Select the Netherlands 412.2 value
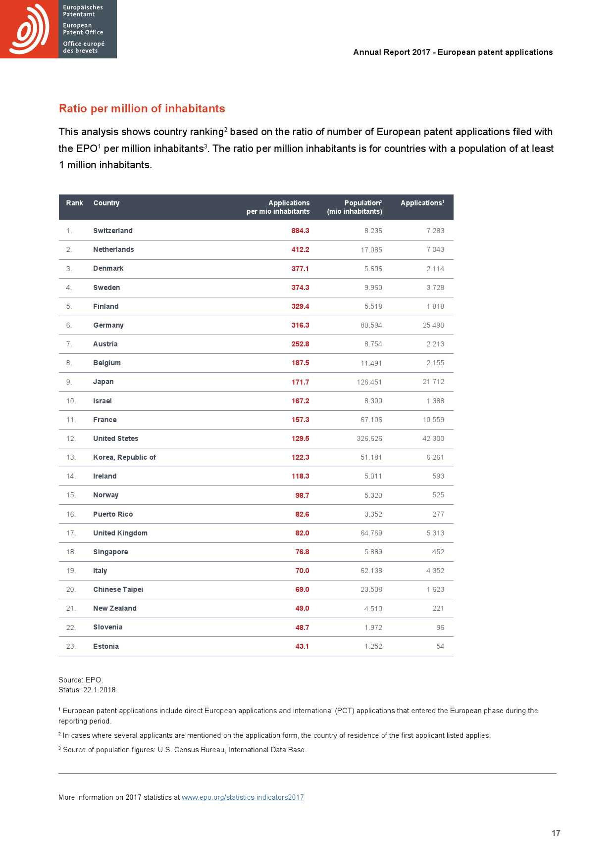This screenshot has width=614, height=868. coord(300,249)
